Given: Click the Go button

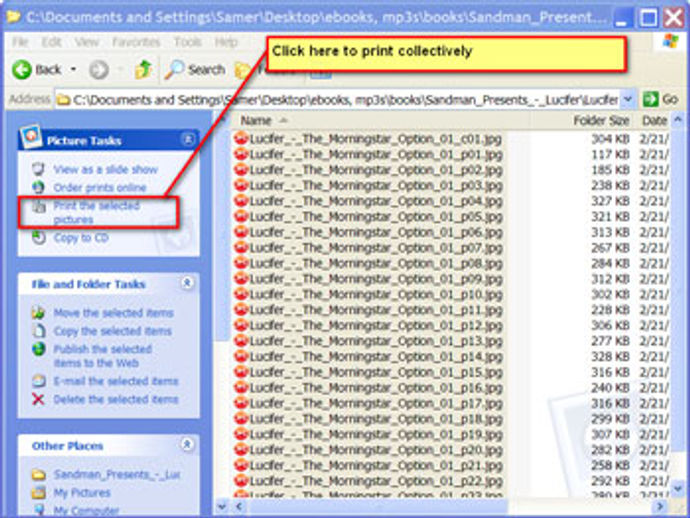Looking at the screenshot, I should click(x=660, y=100).
